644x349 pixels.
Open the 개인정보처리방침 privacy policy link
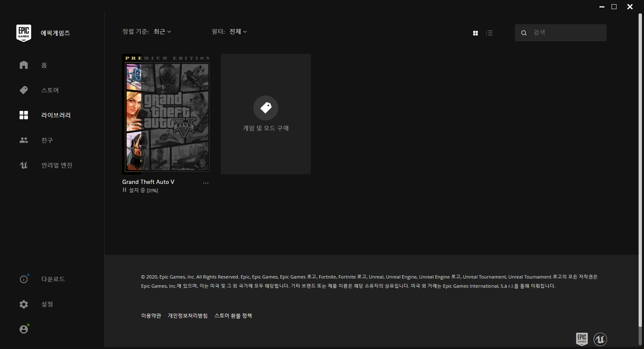187,316
